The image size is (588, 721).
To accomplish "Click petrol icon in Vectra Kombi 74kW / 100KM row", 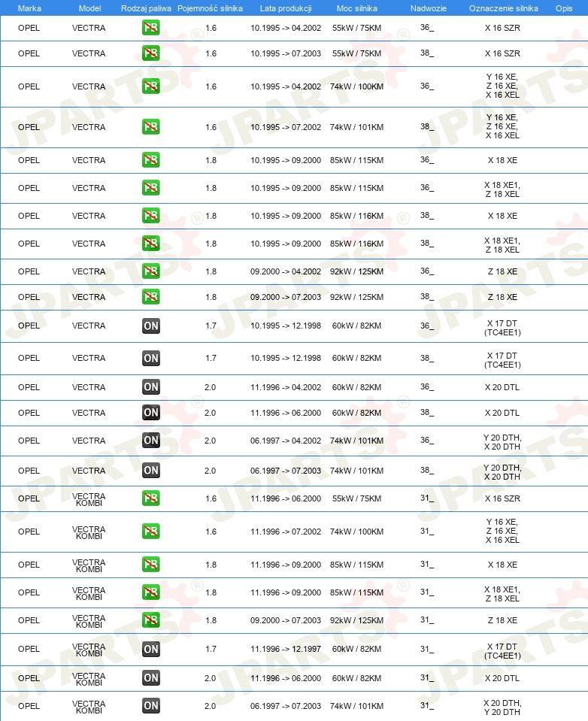I will [x=151, y=532].
